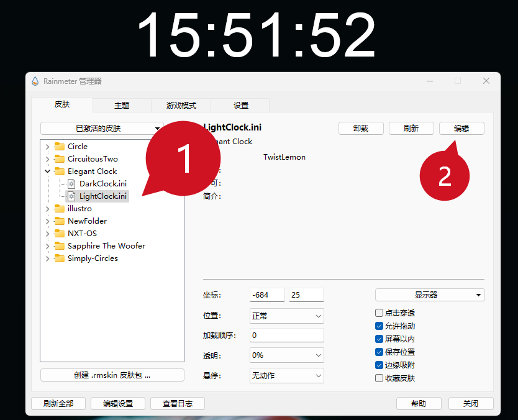Close the Rainmeter manager with title X
The width and height of the screenshot is (518, 420).
(x=486, y=81)
